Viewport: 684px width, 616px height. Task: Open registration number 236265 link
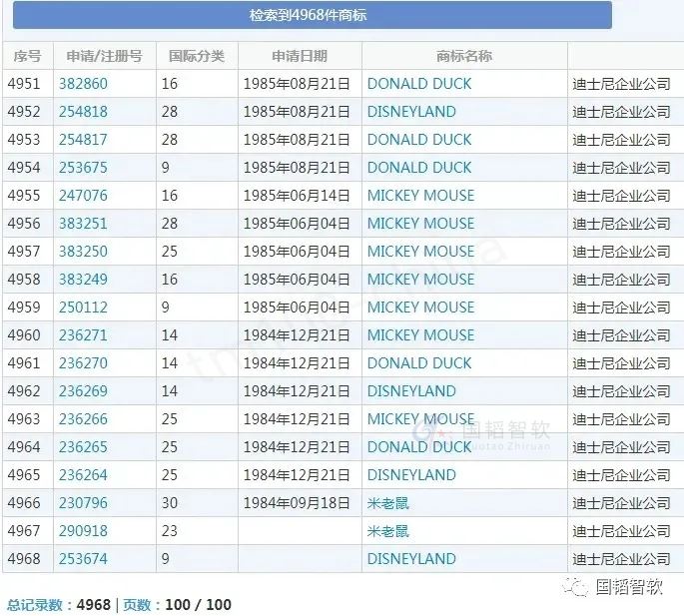(x=83, y=446)
